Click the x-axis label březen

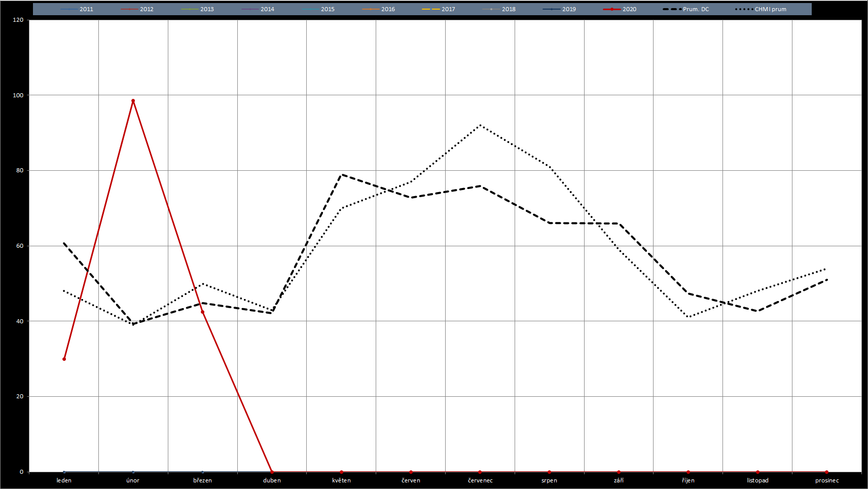202,480
